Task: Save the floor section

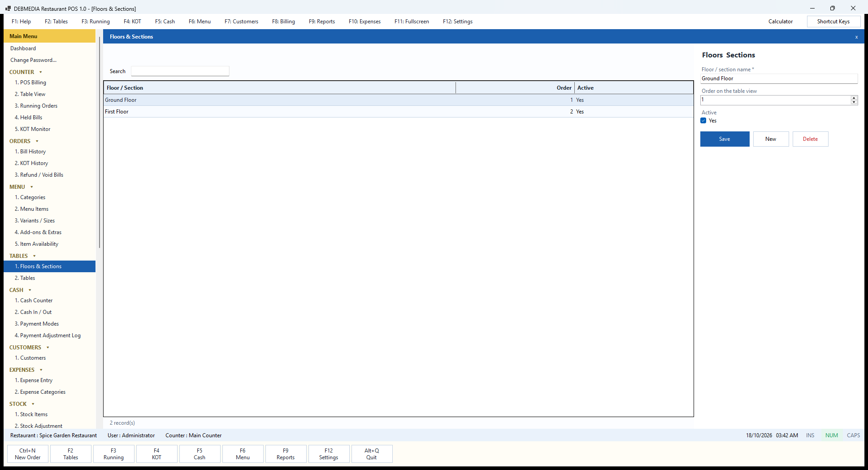Action: pos(725,139)
